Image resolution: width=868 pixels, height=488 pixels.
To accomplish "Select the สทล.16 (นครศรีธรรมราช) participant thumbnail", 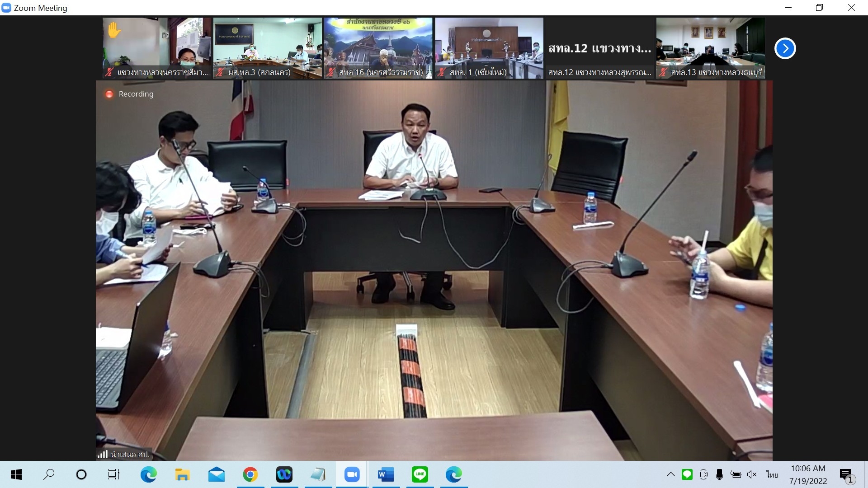I will 378,48.
